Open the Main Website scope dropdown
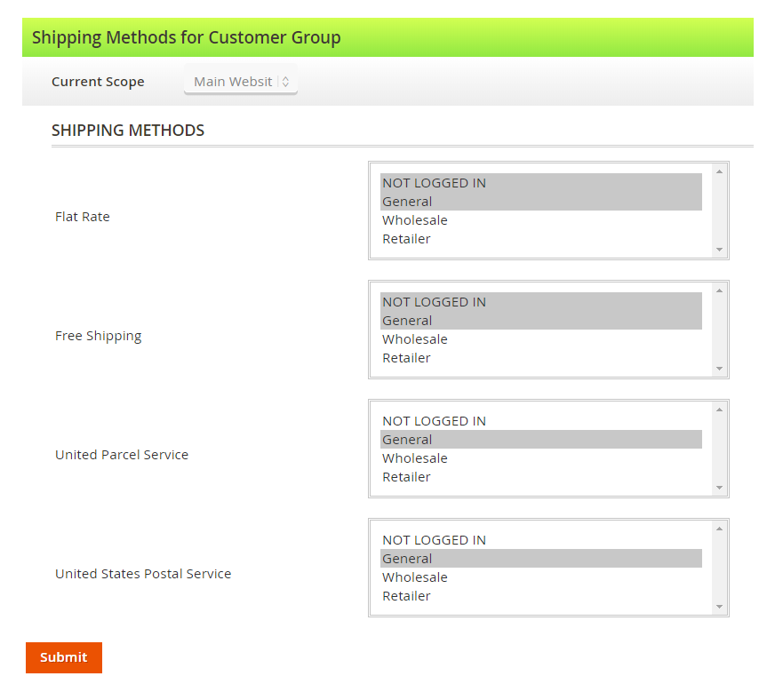Image resolution: width=775 pixels, height=700 pixels. [x=234, y=81]
